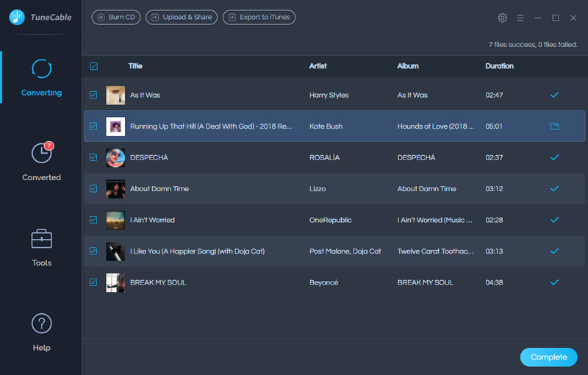Image resolution: width=588 pixels, height=375 pixels.
Task: Select the title Running Up That Hill
Action: pos(211,126)
